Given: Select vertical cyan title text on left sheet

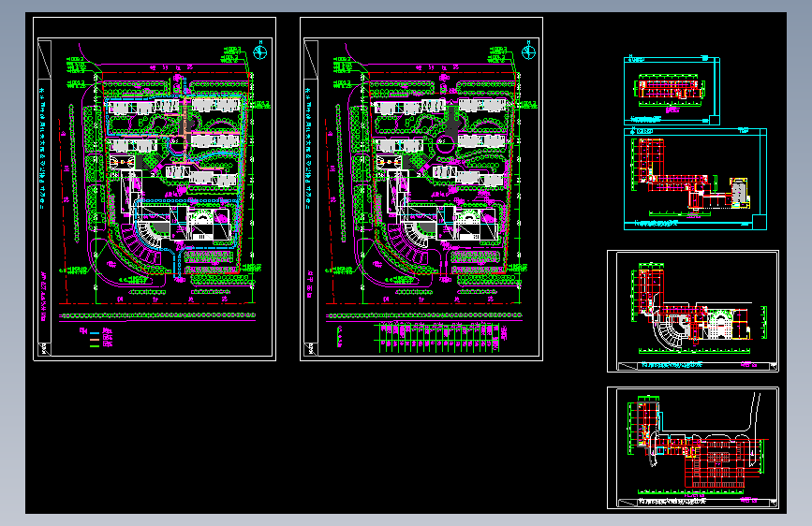Looking at the screenshot, I should pyautogui.click(x=42, y=149).
